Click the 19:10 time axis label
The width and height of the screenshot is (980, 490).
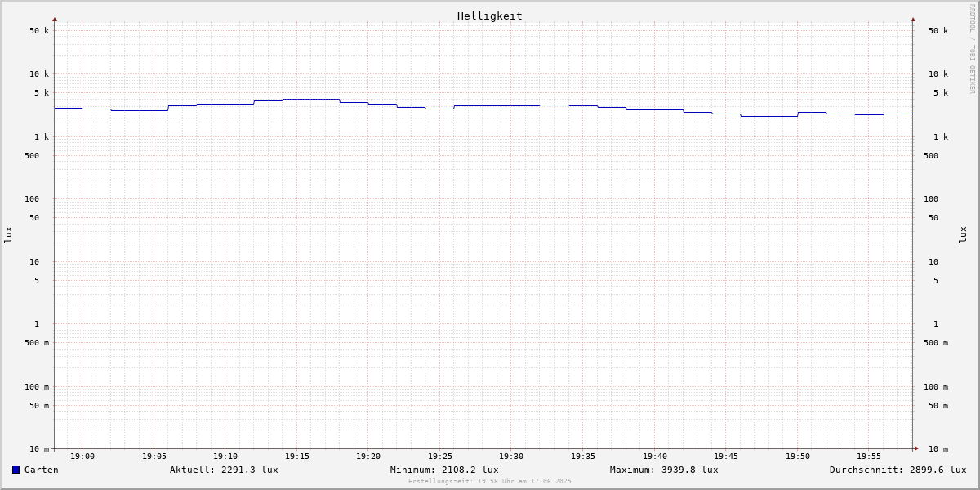(x=225, y=457)
